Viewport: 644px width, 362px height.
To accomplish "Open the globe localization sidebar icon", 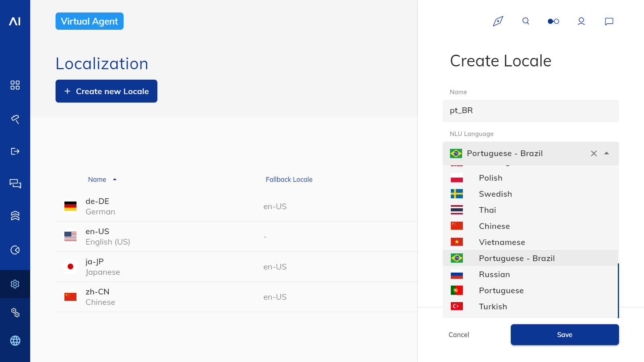I will pyautogui.click(x=15, y=341).
